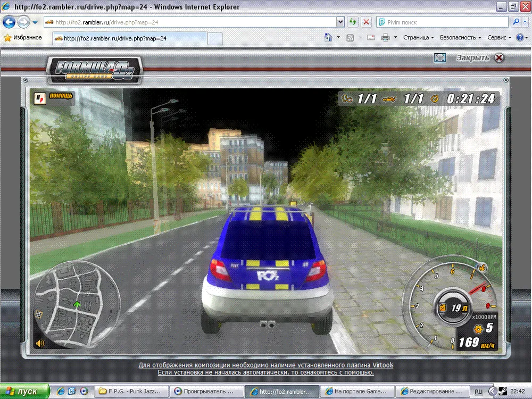The width and height of the screenshot is (532, 399).
Task: Toggle the game fullscreen icon
Action: click(439, 57)
